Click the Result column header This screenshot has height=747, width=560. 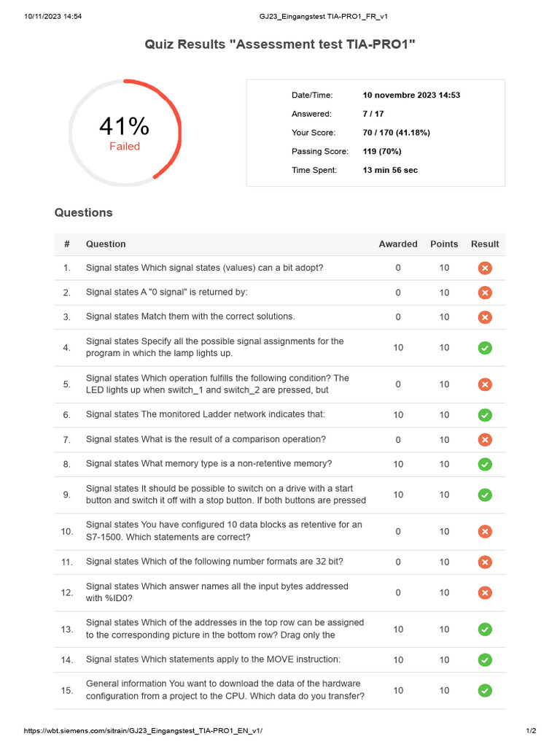(485, 244)
